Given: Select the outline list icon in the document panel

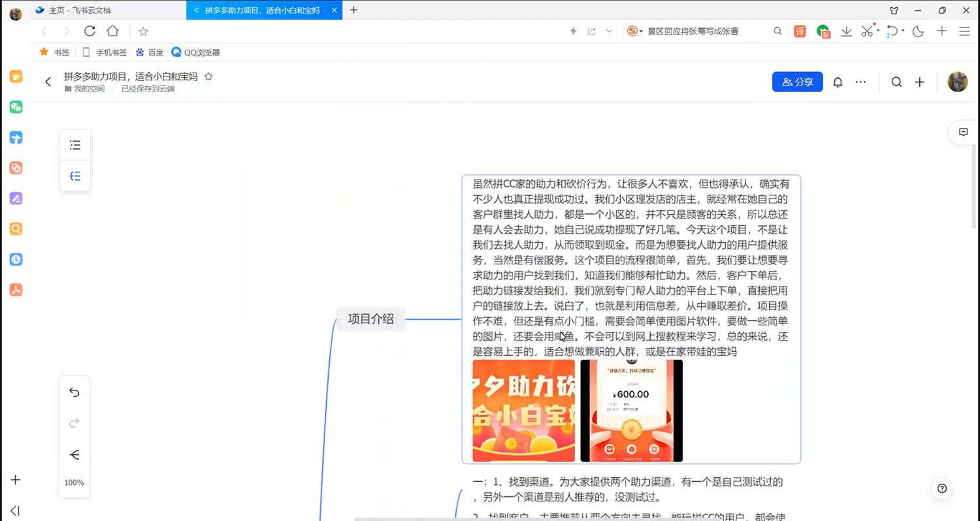Looking at the screenshot, I should (x=74, y=144).
